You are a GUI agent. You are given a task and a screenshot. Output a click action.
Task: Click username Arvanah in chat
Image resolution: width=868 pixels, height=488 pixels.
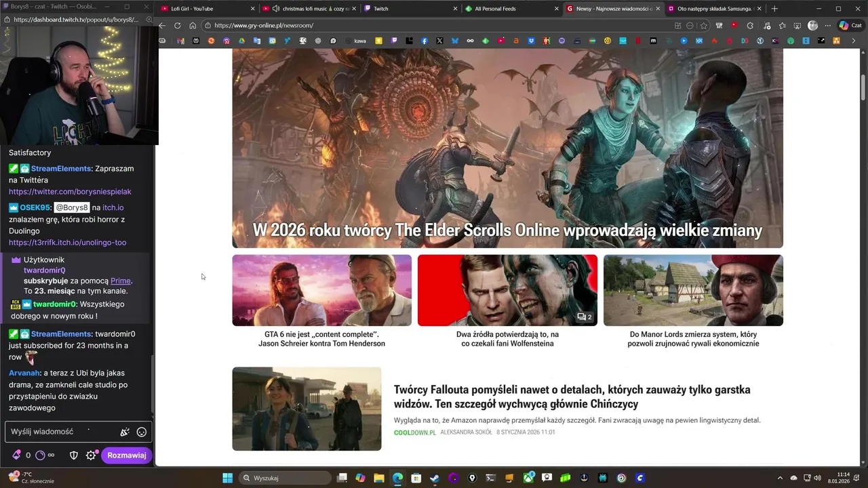[x=25, y=373]
